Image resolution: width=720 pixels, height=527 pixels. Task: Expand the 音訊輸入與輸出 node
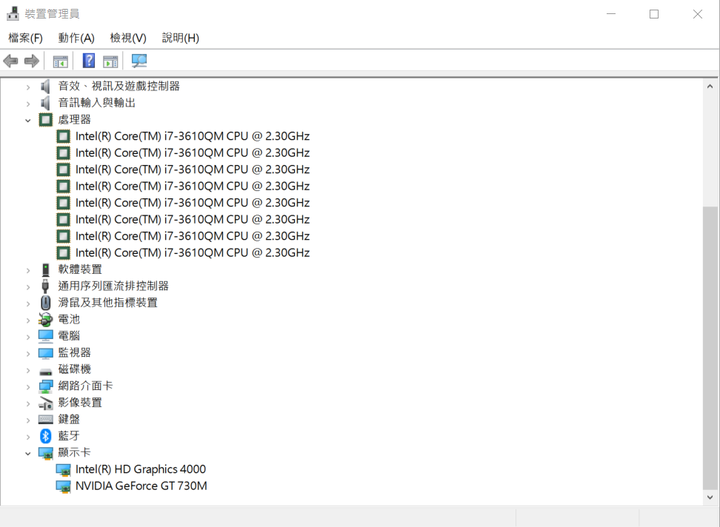28,104
